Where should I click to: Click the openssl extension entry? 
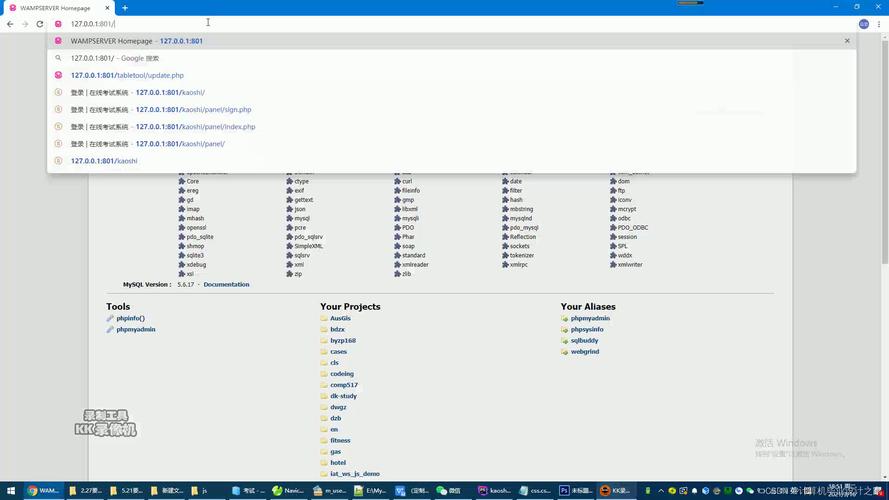[x=196, y=228]
